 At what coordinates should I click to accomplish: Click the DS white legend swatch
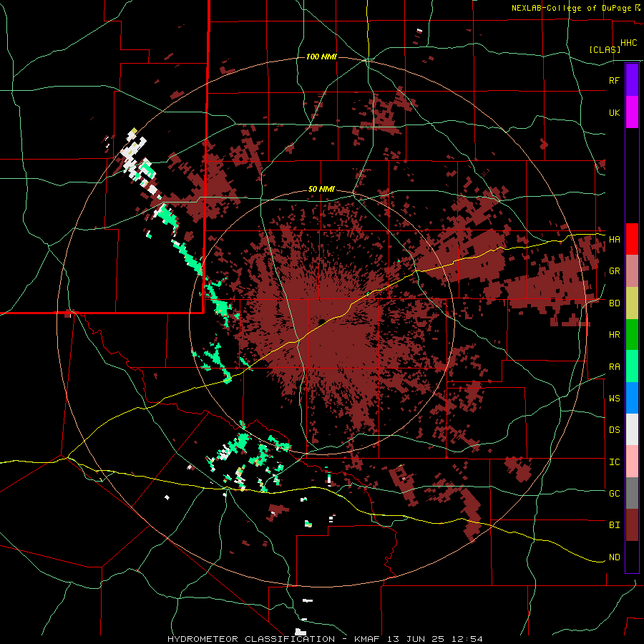[632, 429]
